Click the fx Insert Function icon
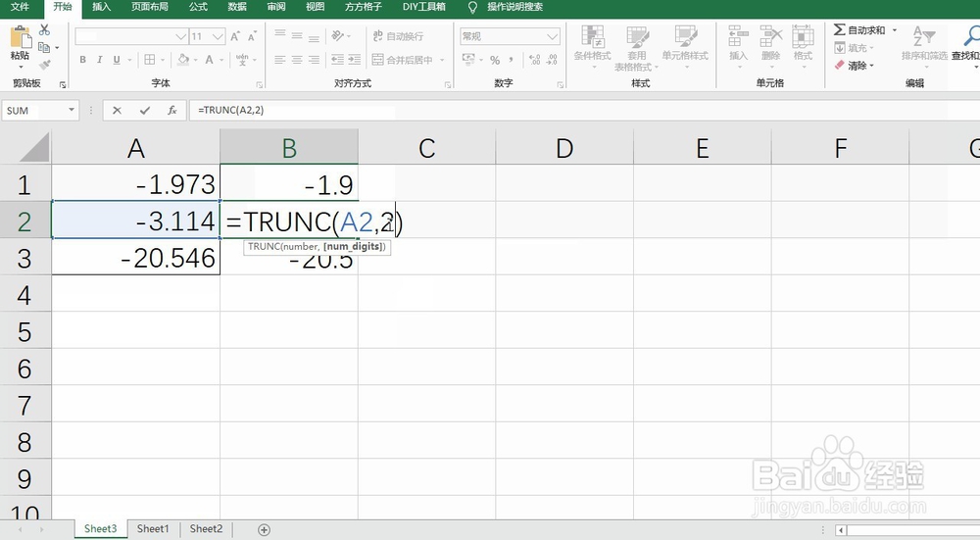 point(171,110)
